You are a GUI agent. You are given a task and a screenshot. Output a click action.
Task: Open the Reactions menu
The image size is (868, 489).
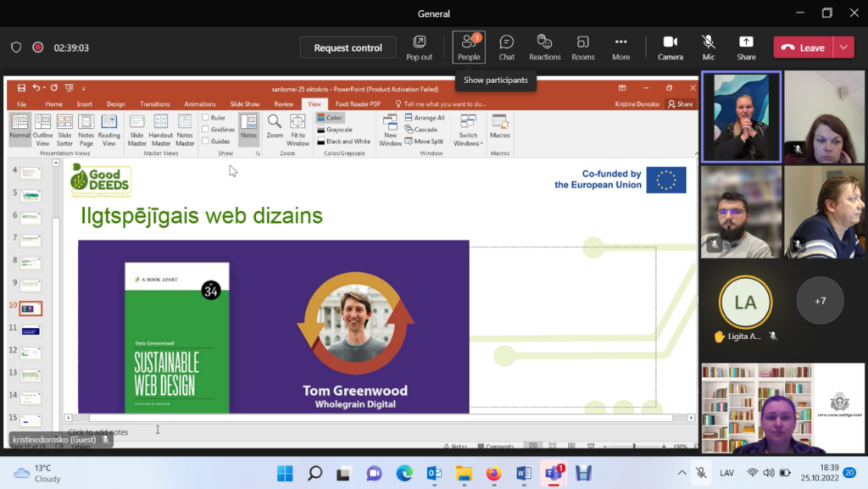pos(545,47)
